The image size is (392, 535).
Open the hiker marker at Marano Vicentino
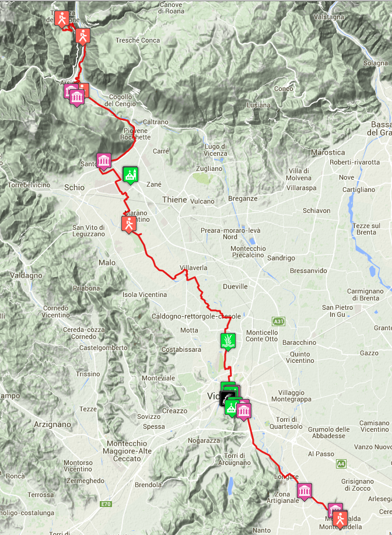click(x=128, y=224)
